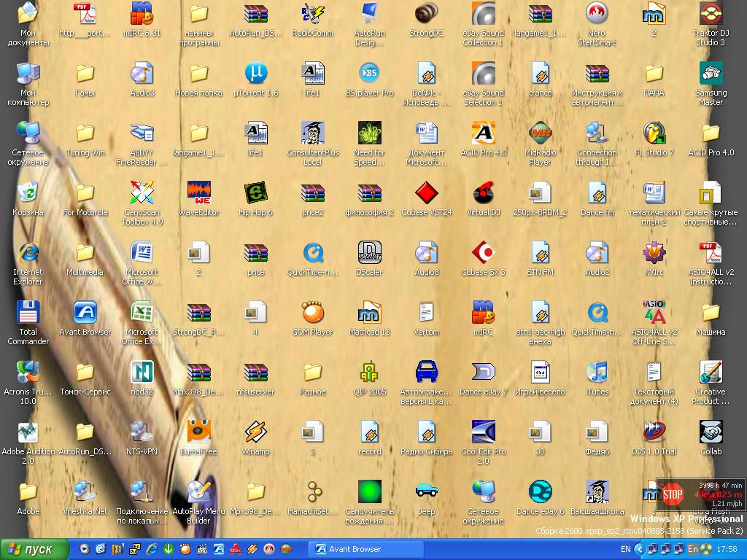Open the Разное folder
This screenshot has height=560, width=747.
tap(312, 373)
